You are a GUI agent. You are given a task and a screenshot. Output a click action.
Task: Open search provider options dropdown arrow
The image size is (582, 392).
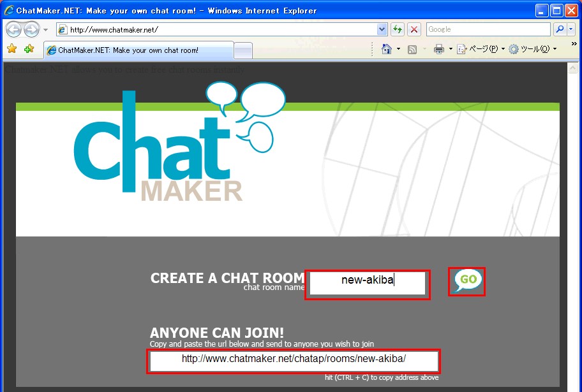(x=571, y=29)
